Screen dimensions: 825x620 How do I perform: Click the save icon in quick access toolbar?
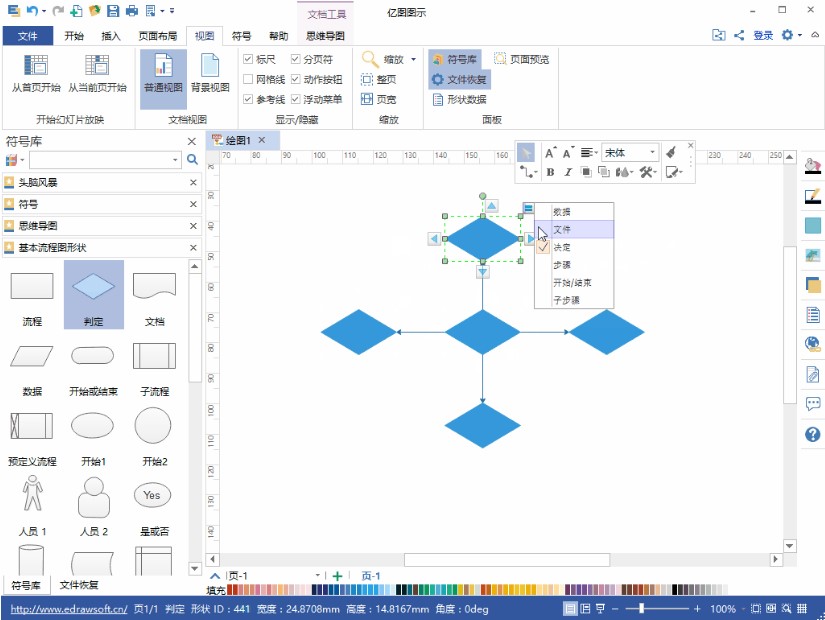pos(113,9)
